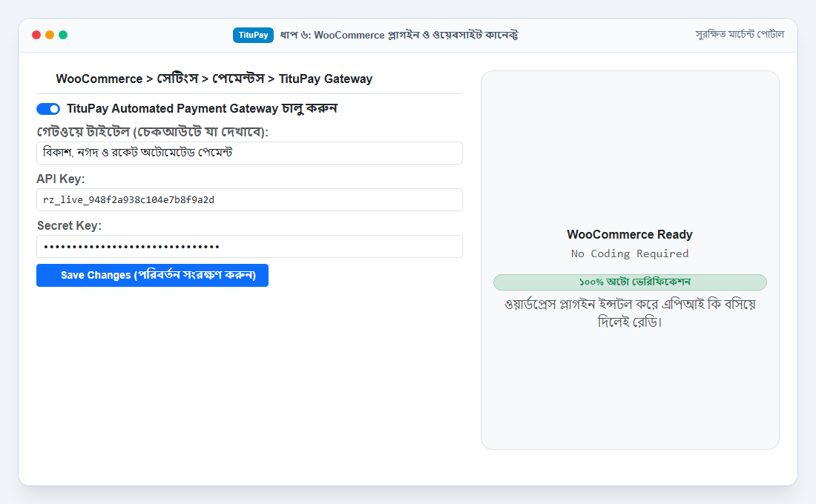This screenshot has height=504, width=816.
Task: Click the 'ধাপ ৬: WooCommerce প্লাগইন' title text
Action: (399, 35)
